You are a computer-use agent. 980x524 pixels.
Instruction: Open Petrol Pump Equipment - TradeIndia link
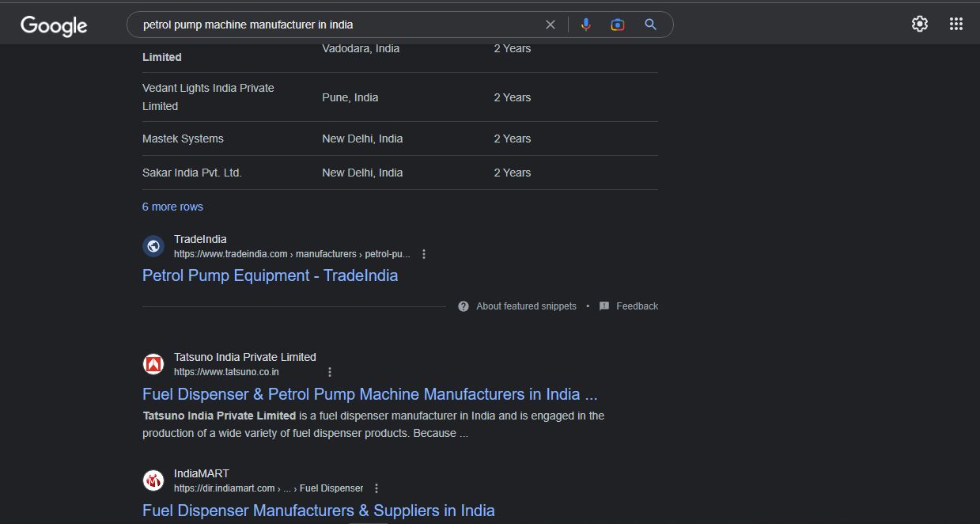coord(270,275)
